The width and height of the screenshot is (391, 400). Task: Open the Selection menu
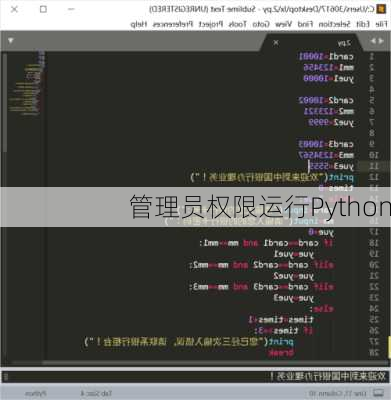pyautogui.click(x=334, y=24)
